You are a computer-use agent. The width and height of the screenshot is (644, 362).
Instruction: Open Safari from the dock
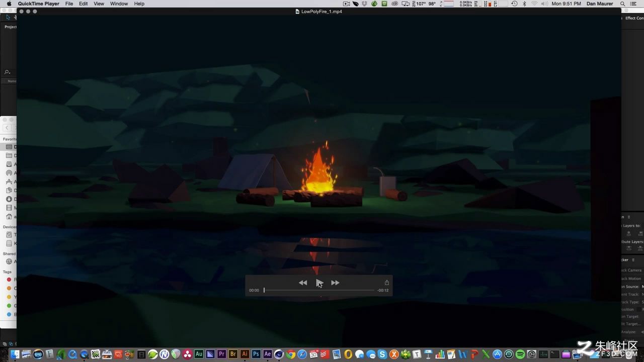click(302, 354)
